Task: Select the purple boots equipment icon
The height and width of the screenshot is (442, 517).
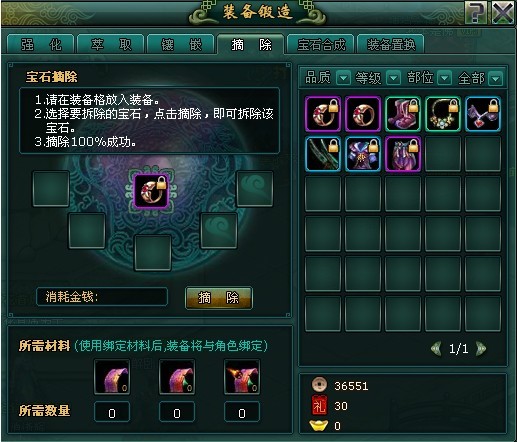Action: click(403, 114)
